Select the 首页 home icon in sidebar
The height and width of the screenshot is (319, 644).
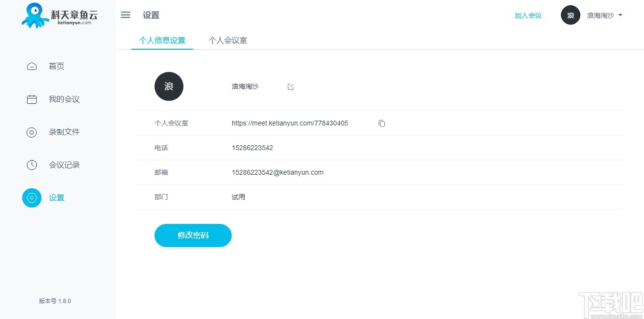coord(31,66)
